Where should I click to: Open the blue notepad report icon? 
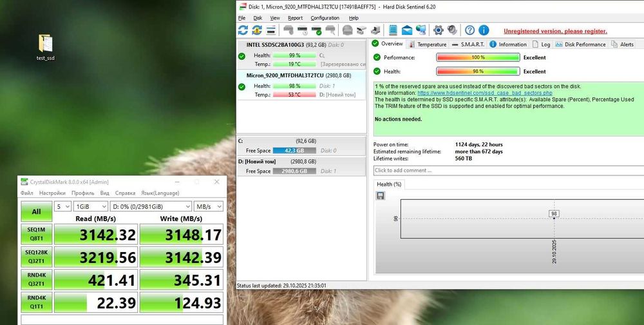[393, 30]
